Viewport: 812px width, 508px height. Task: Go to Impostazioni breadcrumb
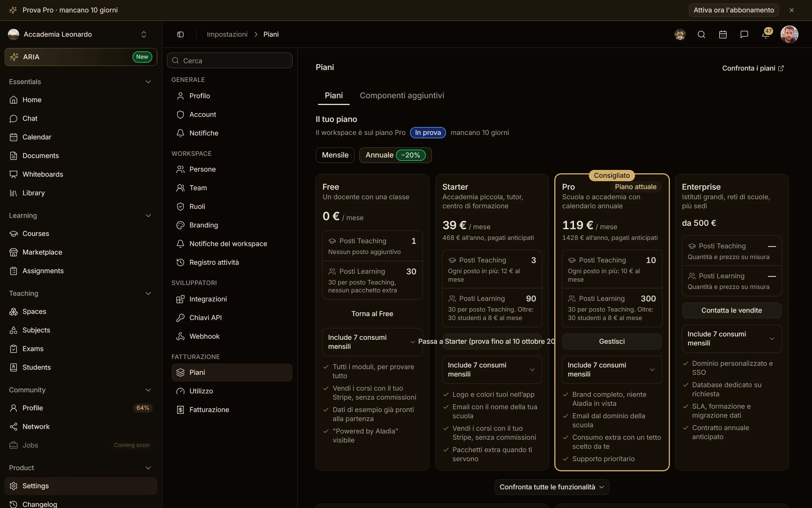click(x=227, y=34)
